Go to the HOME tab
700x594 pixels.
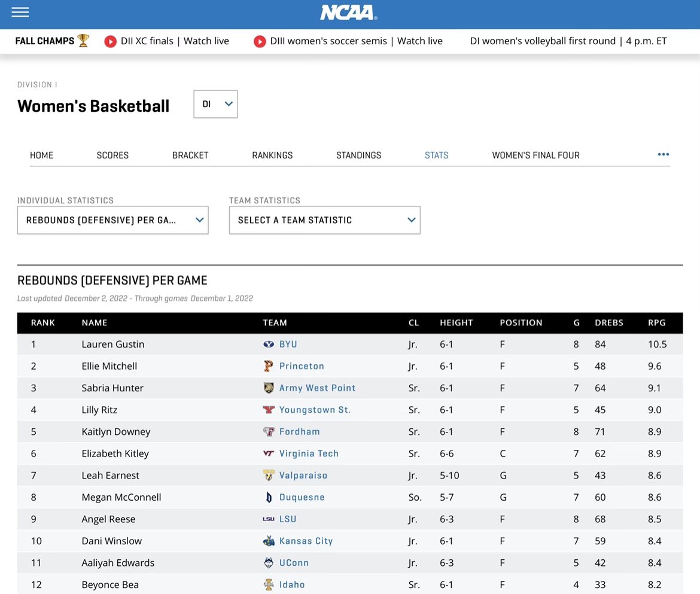point(41,156)
